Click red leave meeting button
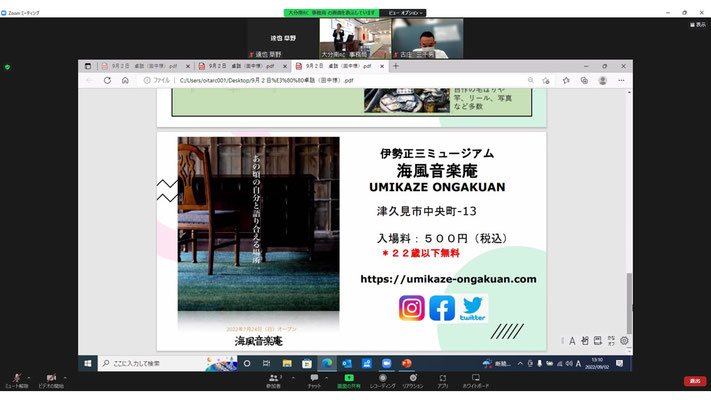This screenshot has width=711, height=400. point(695,381)
